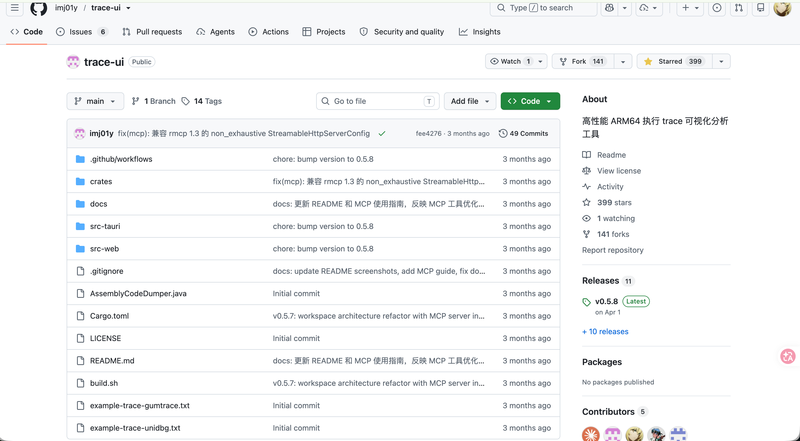Open the 141 forks link

coord(613,234)
